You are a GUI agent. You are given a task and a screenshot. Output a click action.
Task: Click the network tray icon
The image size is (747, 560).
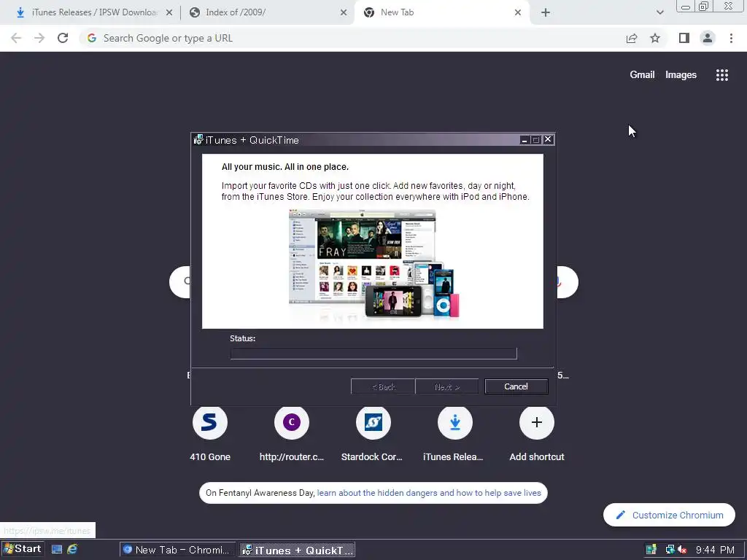[x=670, y=550]
